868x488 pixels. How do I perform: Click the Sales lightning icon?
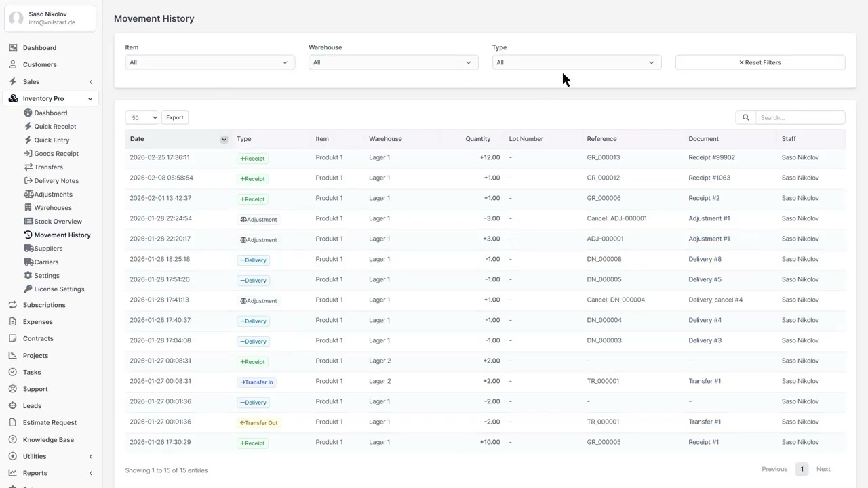[13, 81]
